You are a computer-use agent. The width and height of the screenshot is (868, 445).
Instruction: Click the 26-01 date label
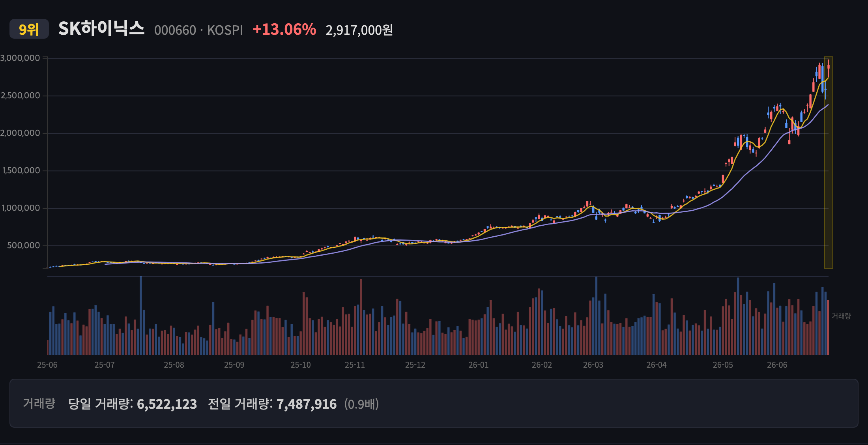click(x=479, y=365)
